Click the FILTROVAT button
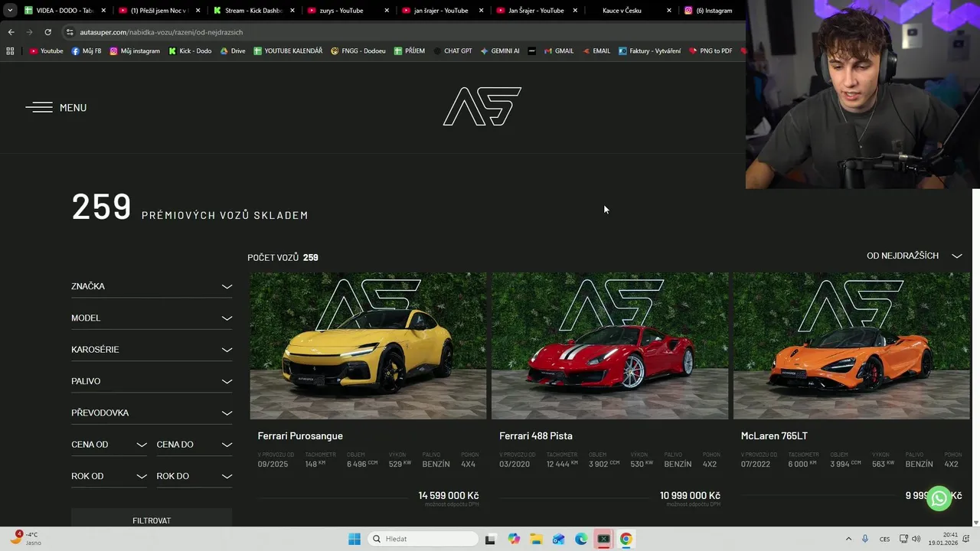The width and height of the screenshot is (980, 551). pyautogui.click(x=152, y=519)
